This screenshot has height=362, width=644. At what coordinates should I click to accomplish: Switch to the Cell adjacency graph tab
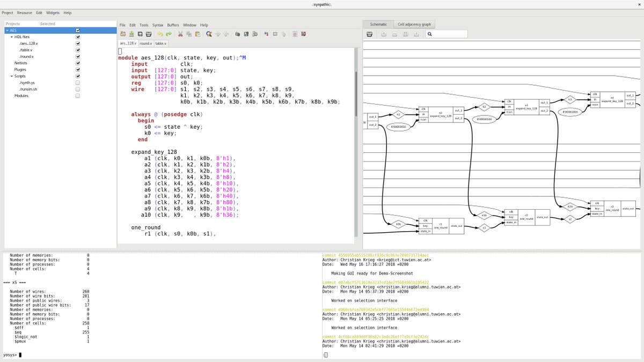click(414, 24)
